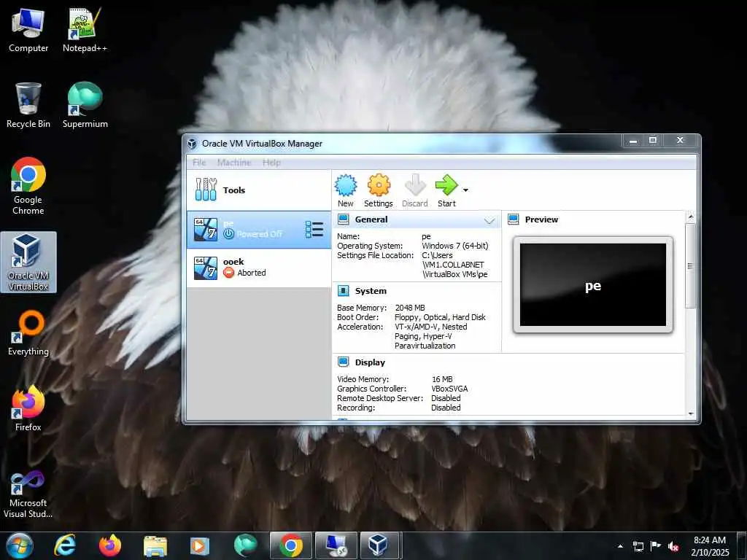Open the Supermium desktop shortcut
This screenshot has height=560, width=747.
85,106
